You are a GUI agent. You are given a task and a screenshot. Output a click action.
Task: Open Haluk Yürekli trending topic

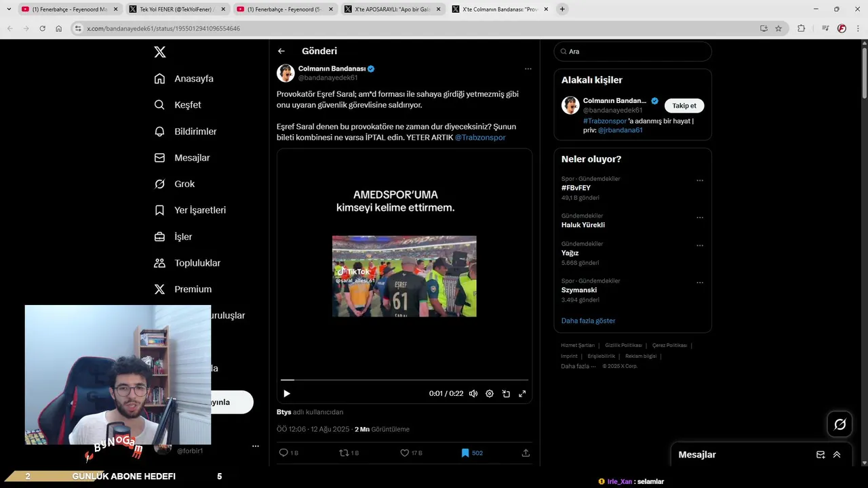(583, 225)
